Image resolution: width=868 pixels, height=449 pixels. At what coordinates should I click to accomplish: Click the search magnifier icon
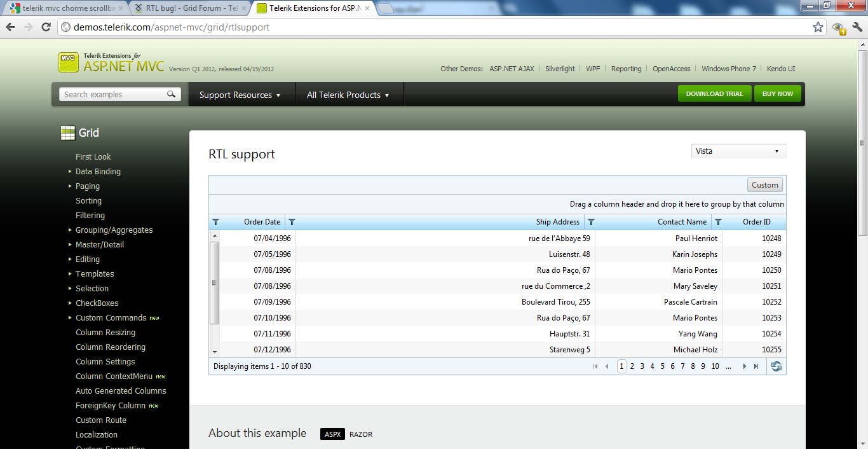pos(171,94)
